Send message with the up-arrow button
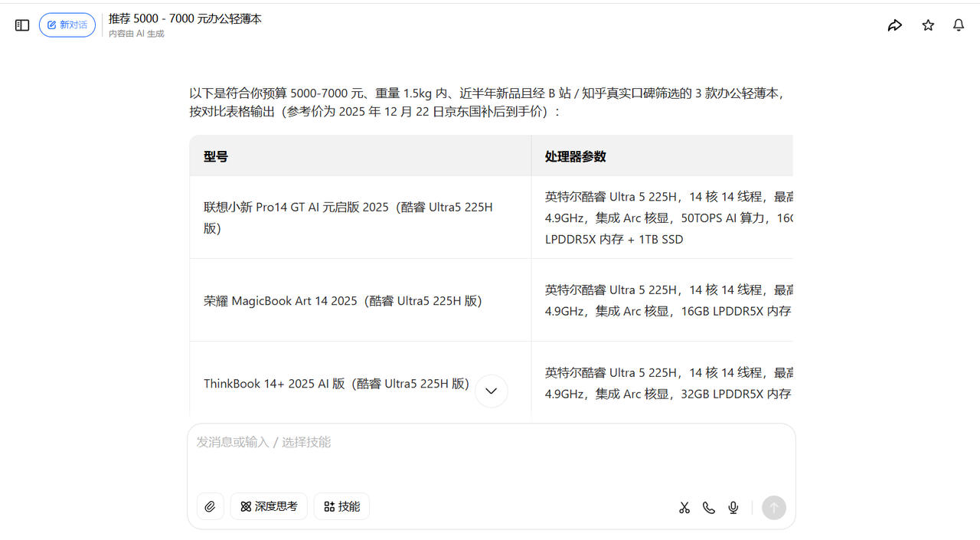This screenshot has height=540, width=980. click(x=774, y=508)
